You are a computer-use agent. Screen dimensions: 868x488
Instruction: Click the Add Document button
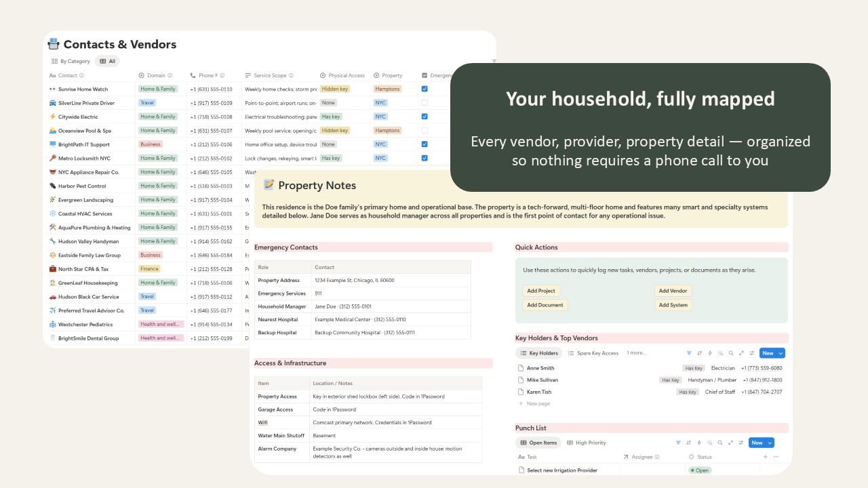(545, 305)
